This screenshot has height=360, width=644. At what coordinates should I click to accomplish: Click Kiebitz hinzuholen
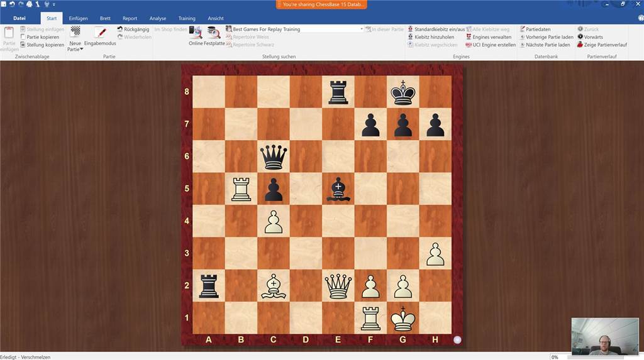(431, 37)
